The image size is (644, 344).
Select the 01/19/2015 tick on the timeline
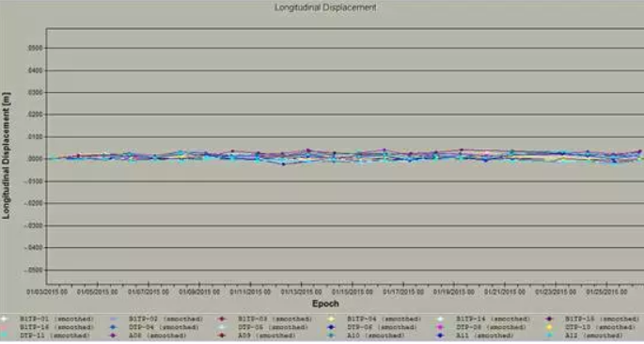pyautogui.click(x=454, y=292)
